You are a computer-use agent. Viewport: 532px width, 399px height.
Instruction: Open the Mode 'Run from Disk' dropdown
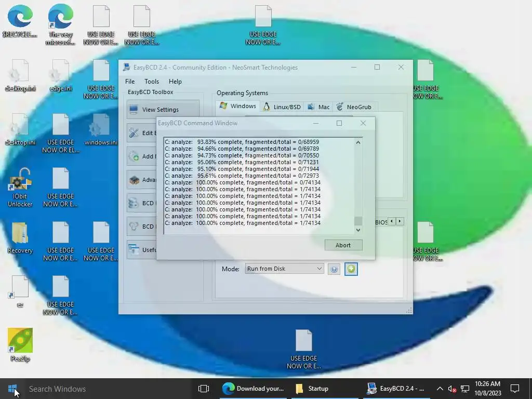tap(284, 269)
